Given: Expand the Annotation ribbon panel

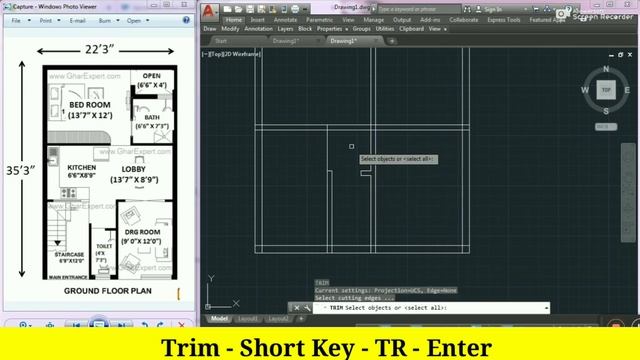Looking at the screenshot, I should click(x=258, y=29).
